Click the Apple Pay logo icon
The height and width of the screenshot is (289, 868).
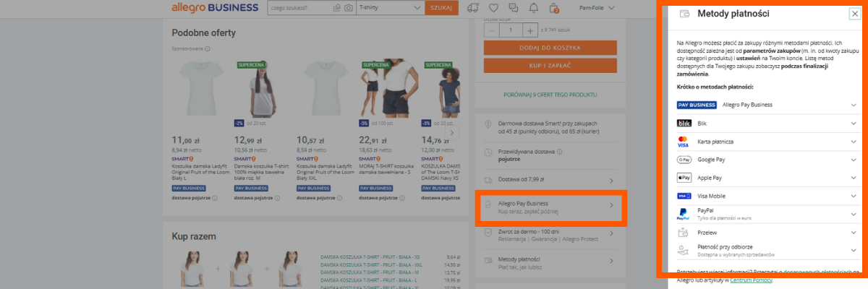pos(684,177)
